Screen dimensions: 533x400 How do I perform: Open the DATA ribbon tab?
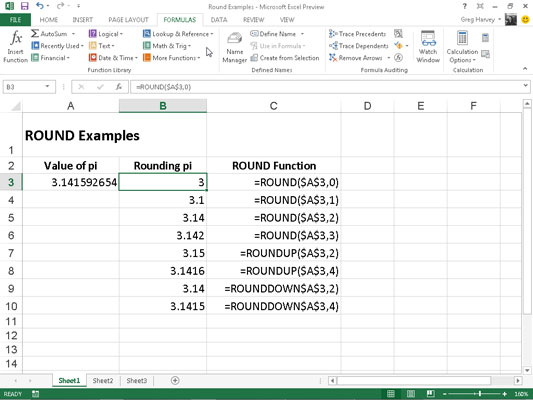pos(219,20)
